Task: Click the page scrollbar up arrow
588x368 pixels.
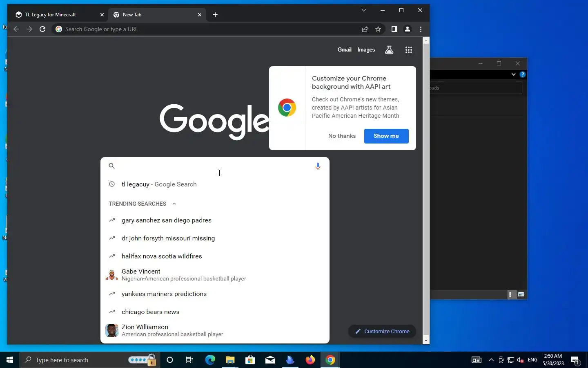Action: point(426,40)
